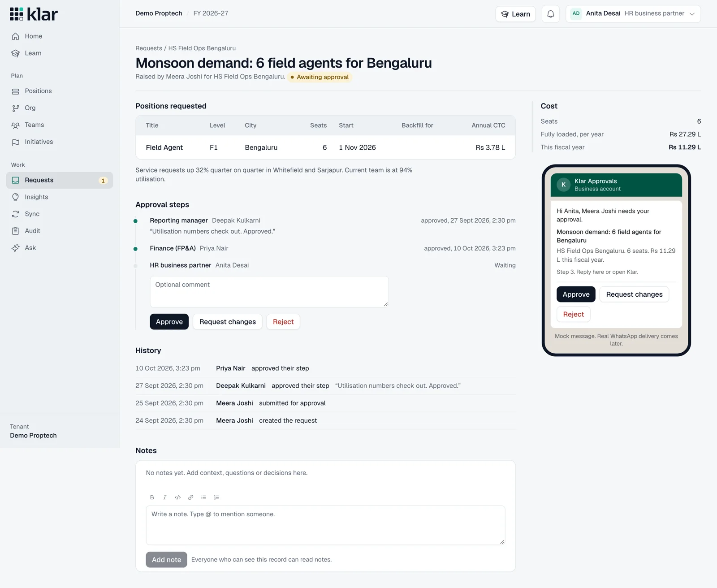The width and height of the screenshot is (717, 588).
Task: Click Request changes under Approval steps
Action: click(228, 322)
